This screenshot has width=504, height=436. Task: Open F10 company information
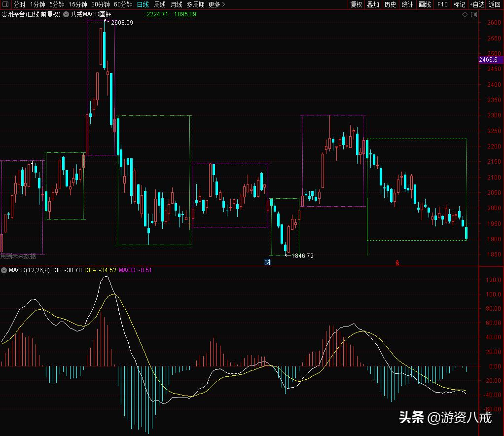[x=442, y=4]
